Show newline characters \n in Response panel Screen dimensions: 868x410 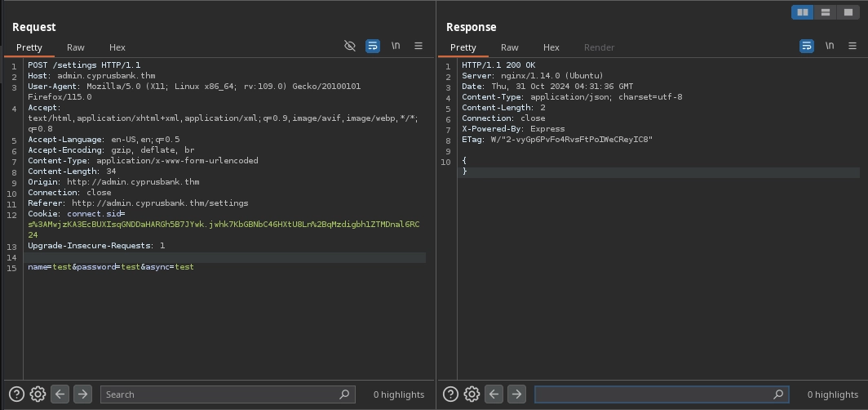tap(830, 47)
